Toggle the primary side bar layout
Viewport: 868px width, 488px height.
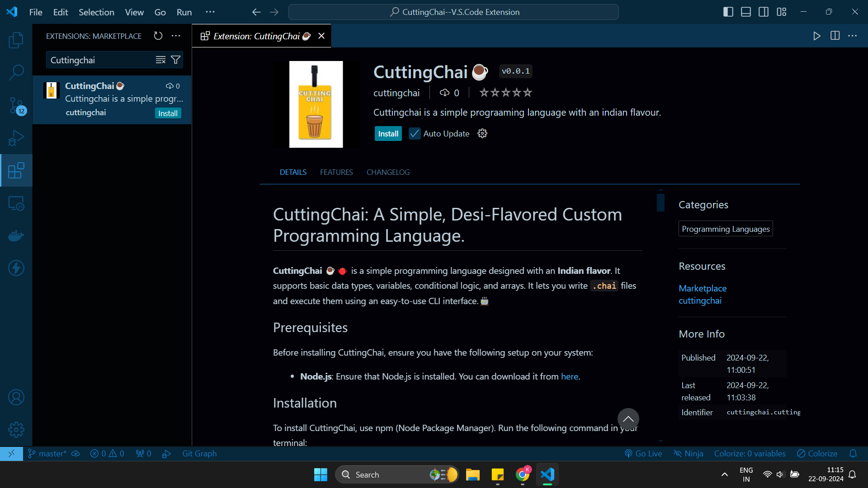click(728, 12)
